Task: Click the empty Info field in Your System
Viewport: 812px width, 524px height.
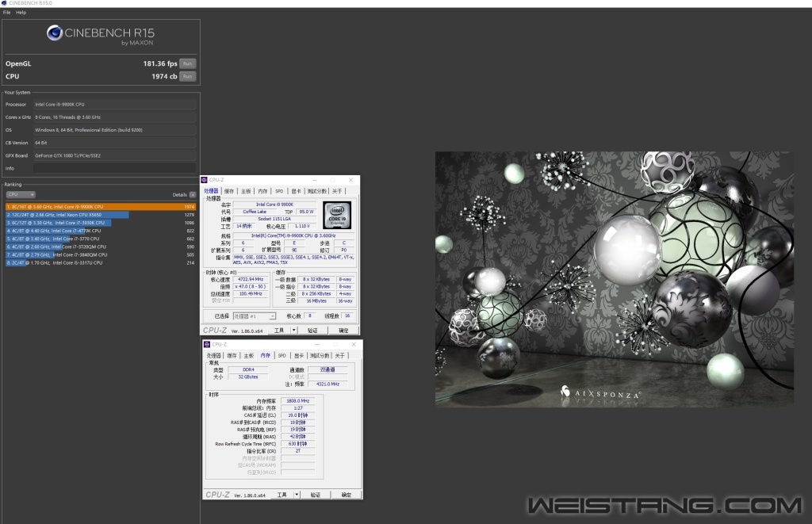Action: pyautogui.click(x=114, y=168)
